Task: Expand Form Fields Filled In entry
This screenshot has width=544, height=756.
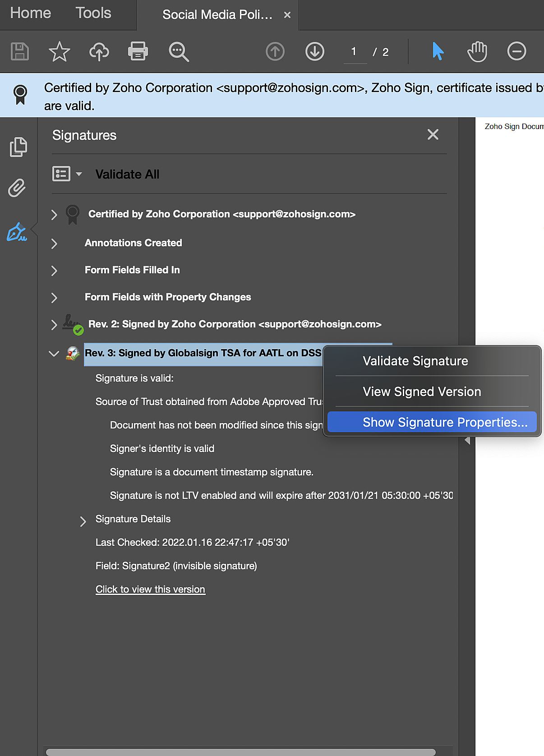Action: [x=54, y=271]
